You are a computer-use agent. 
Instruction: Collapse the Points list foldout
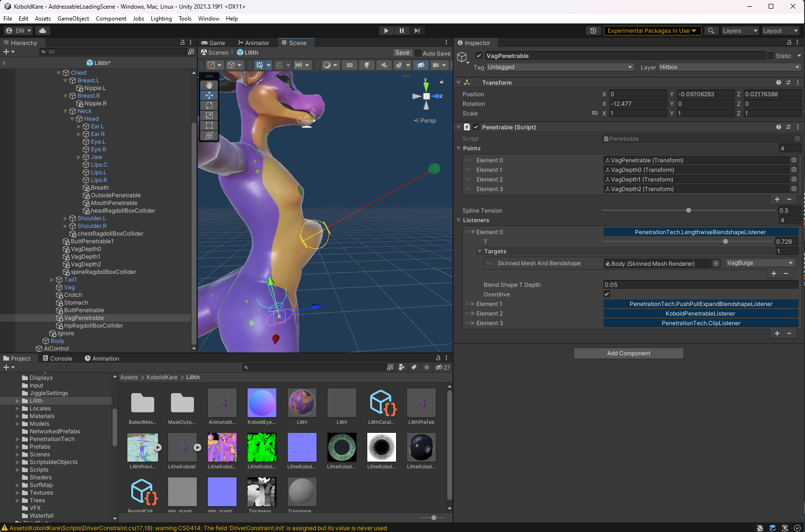tap(458, 148)
